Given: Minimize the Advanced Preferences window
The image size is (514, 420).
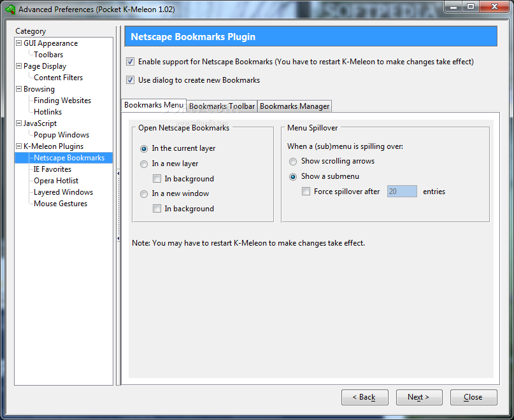Looking at the screenshot, I should (453, 6).
